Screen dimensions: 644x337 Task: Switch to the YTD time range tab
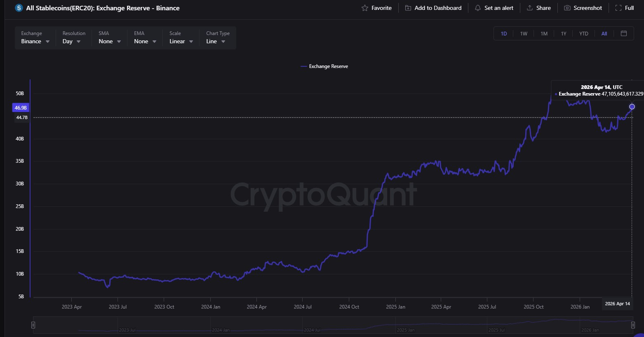coord(583,33)
